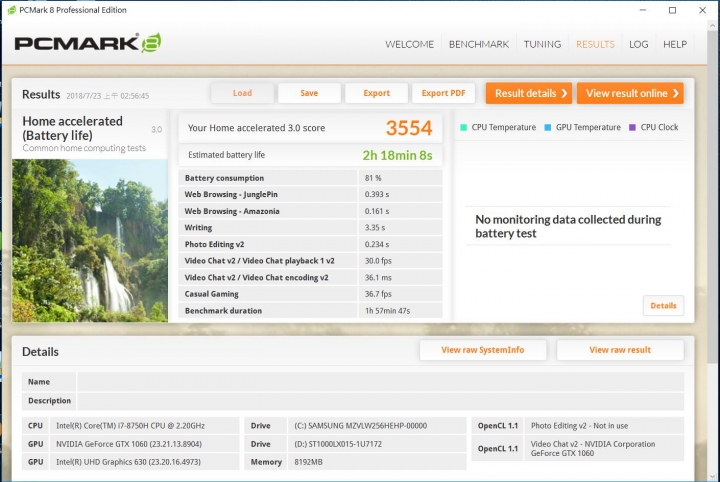Select the Benchmark duration row
Screen dimensions: 720x482
[310, 311]
